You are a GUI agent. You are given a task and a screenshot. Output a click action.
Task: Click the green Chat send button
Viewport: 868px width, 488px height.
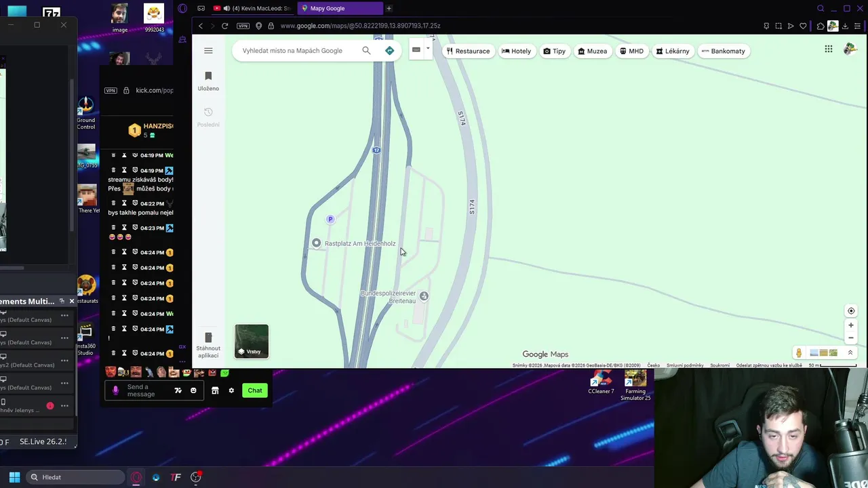point(255,390)
